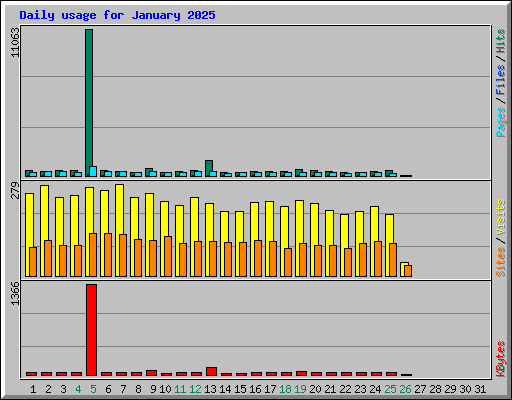Click the 11063 maximum value axis label
Viewport: 512px width, 400px height.
tap(15, 42)
